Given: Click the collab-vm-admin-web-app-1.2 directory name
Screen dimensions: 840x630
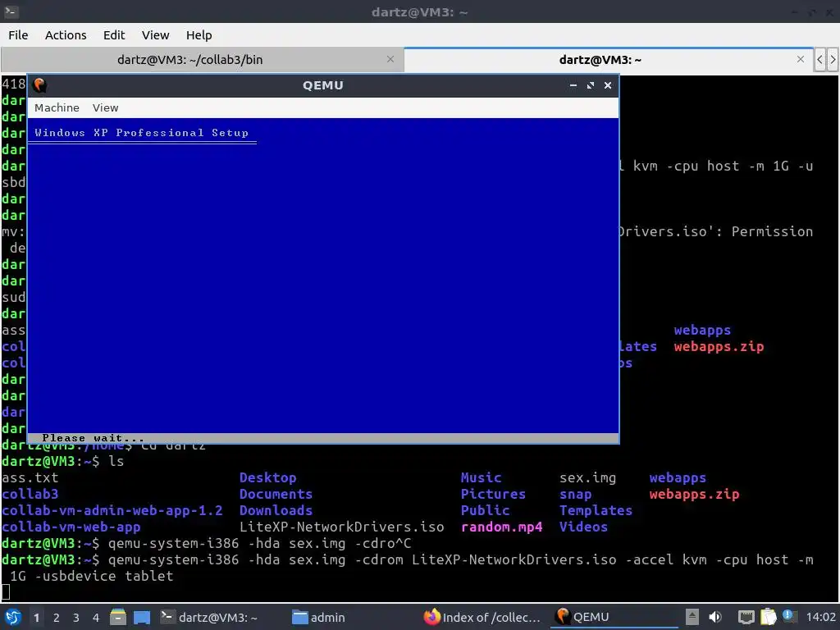Looking at the screenshot, I should (x=112, y=510).
